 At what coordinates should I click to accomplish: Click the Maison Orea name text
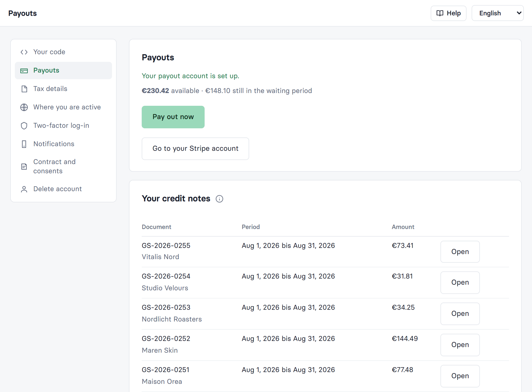point(162,382)
